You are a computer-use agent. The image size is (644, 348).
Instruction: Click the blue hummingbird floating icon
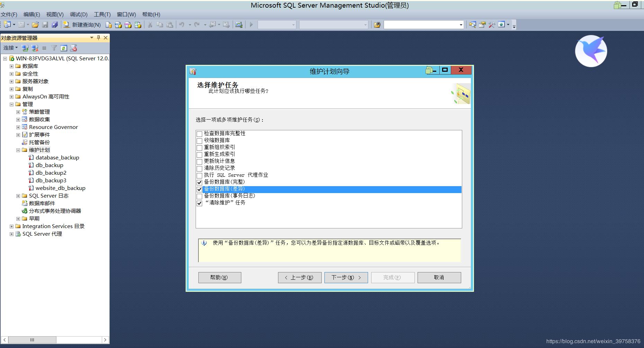(591, 51)
